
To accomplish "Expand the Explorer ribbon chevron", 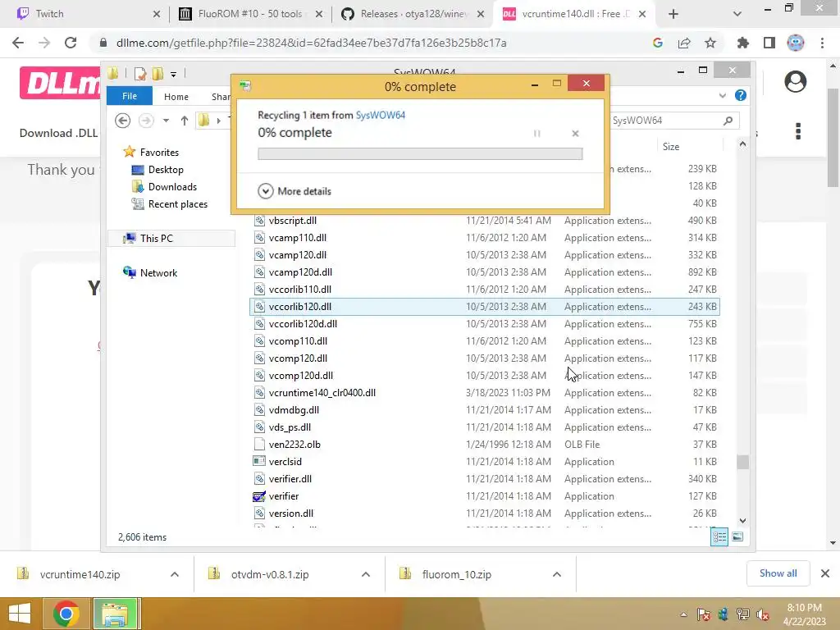I will point(723,95).
